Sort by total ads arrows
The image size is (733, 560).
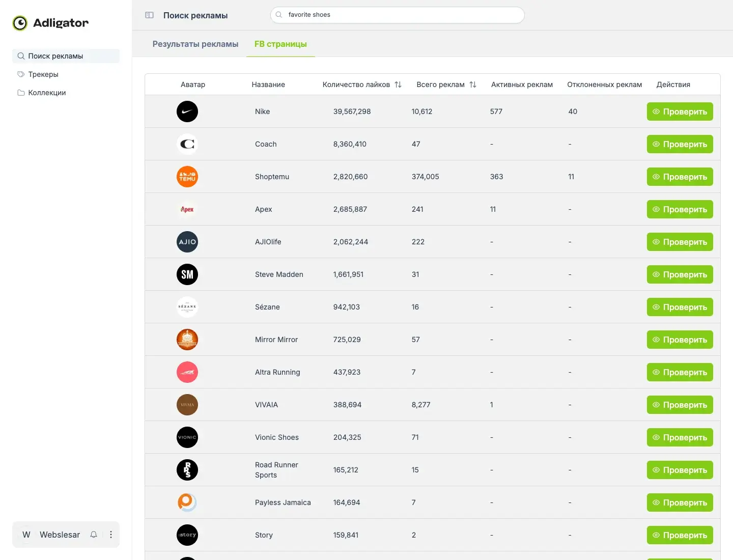click(x=473, y=85)
